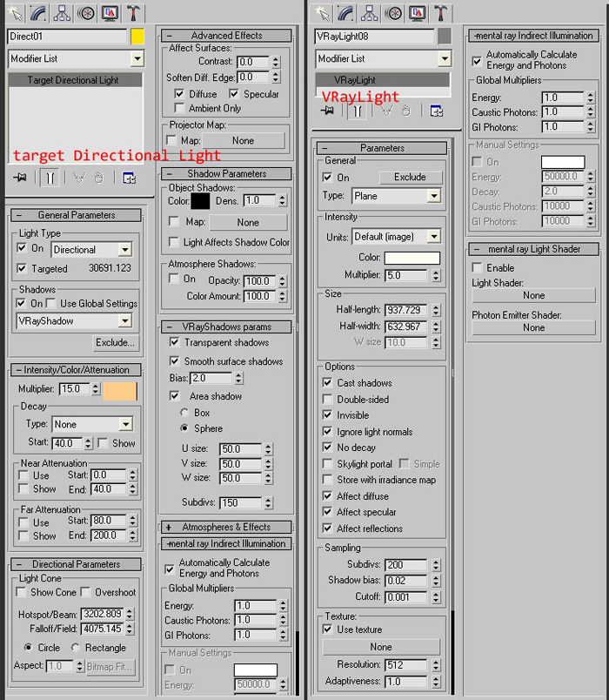609x700 pixels.
Task: Open Modifier List dropdown for VRayLight08
Action: pos(445,58)
